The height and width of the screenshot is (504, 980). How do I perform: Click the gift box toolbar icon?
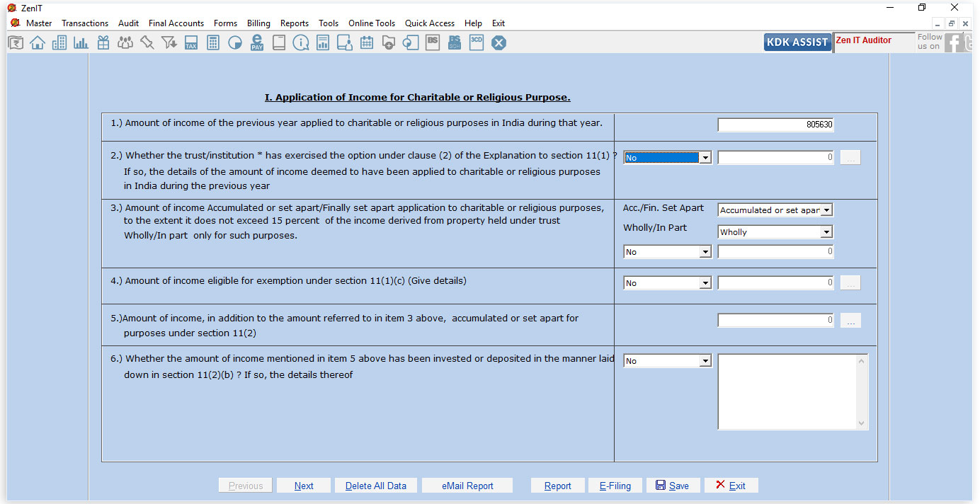103,43
